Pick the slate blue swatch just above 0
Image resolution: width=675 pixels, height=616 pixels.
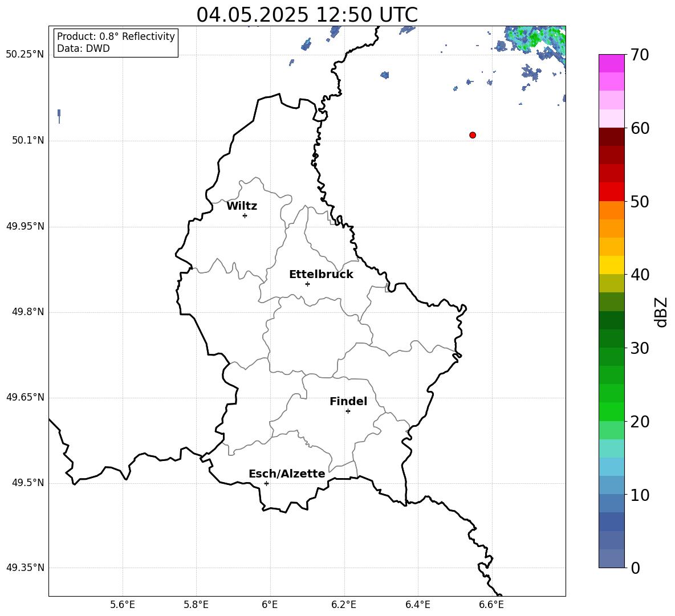pos(611,558)
